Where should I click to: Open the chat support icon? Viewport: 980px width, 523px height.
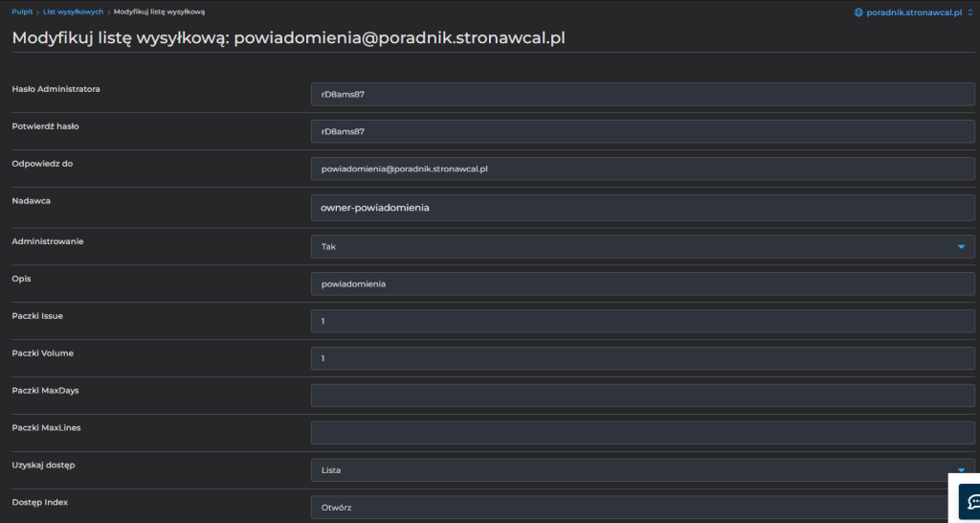pos(971,501)
